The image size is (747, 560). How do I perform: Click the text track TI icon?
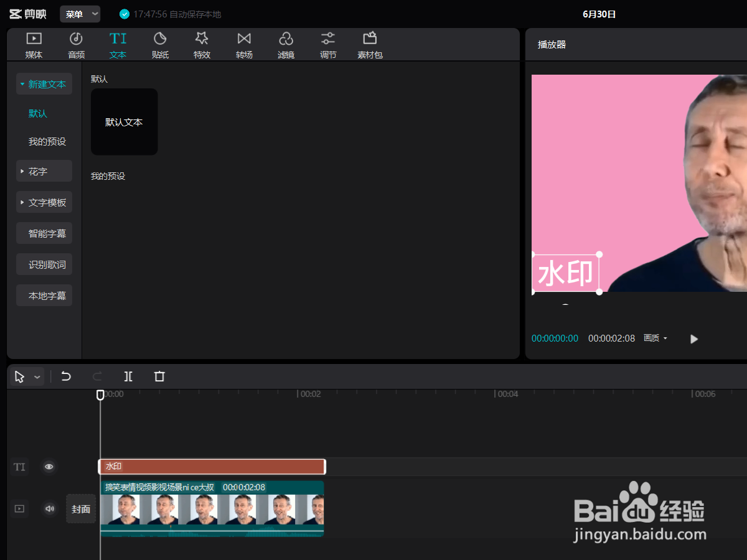pyautogui.click(x=20, y=467)
